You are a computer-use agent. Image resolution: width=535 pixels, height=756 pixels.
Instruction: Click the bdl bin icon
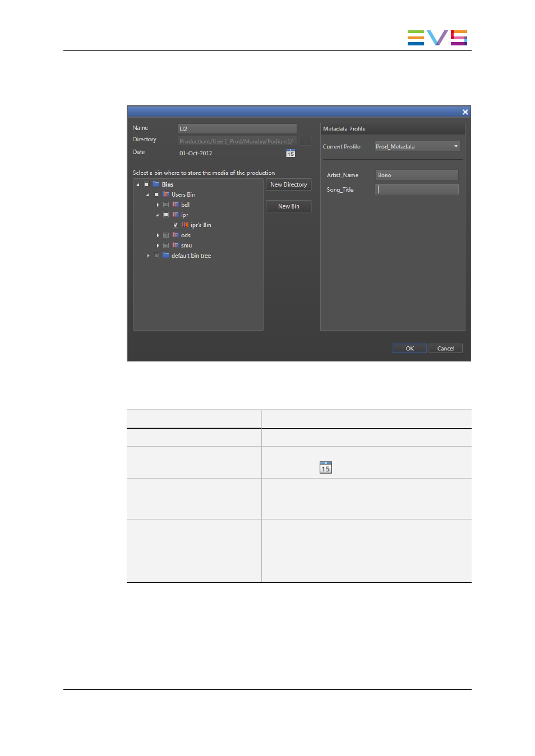click(176, 205)
